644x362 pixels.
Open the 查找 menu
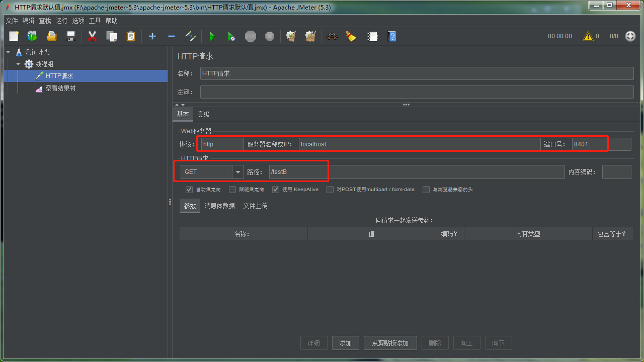click(45, 21)
